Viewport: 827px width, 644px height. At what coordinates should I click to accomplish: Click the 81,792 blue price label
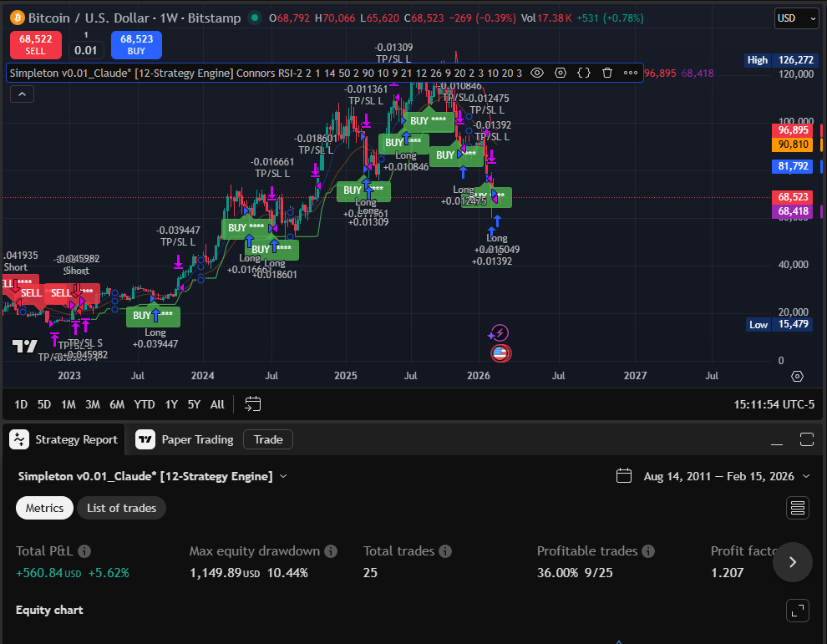(793, 167)
